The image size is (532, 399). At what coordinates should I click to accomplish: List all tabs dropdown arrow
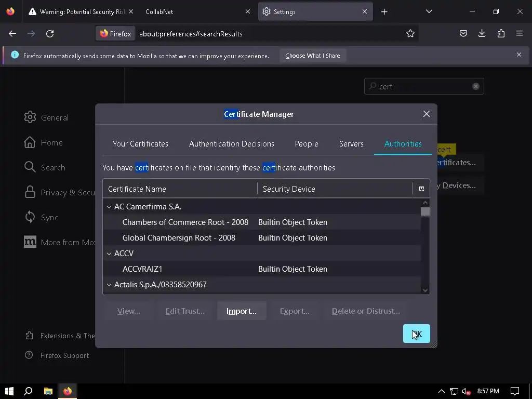(x=429, y=11)
